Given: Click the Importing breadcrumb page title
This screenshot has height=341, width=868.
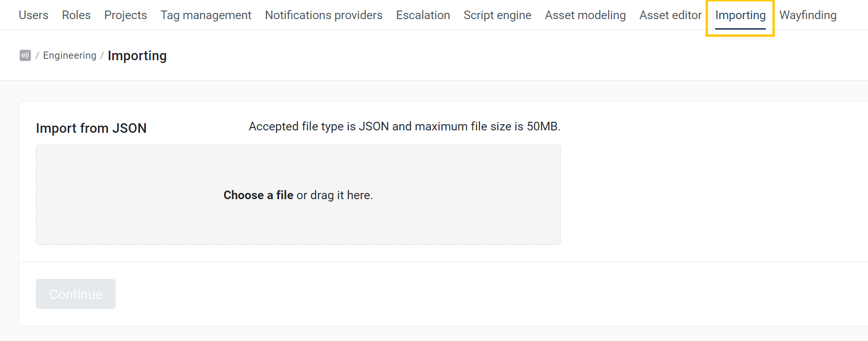Looking at the screenshot, I should 137,56.
